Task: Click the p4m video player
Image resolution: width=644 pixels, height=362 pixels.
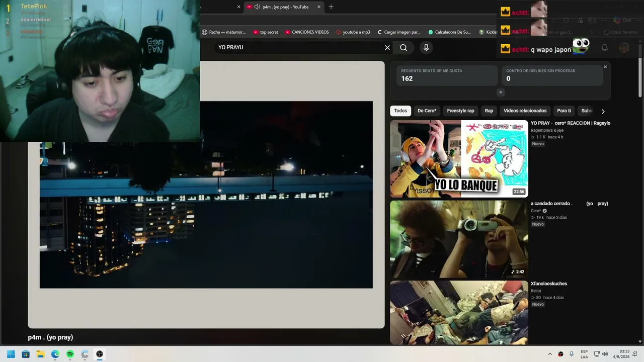Action: coord(206,195)
